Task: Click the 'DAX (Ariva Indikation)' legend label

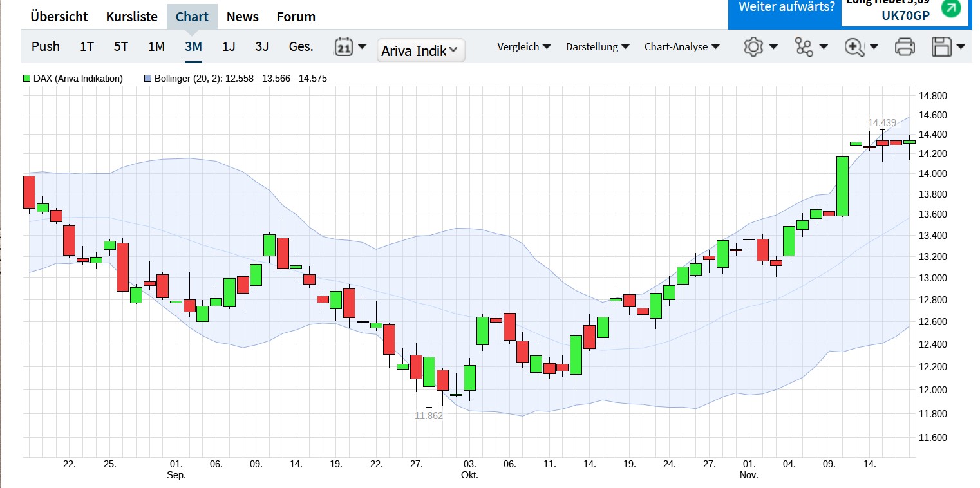Action: [78, 79]
